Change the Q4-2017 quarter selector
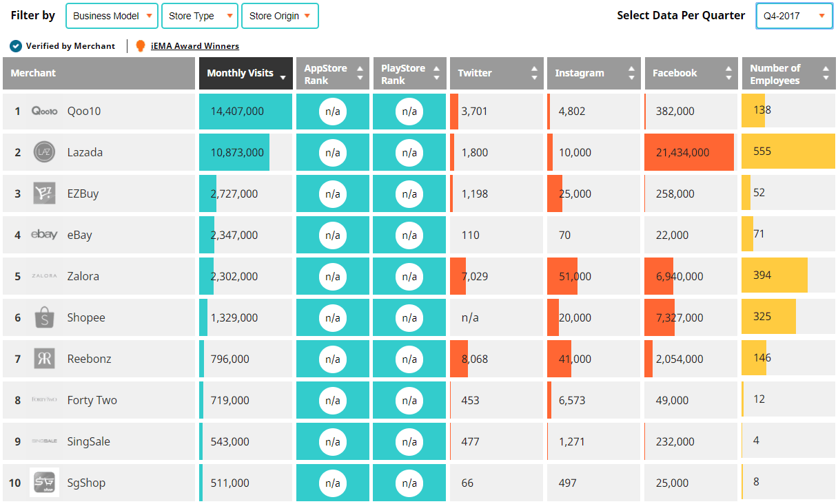Screen dimensions: 838x504 coord(794,16)
